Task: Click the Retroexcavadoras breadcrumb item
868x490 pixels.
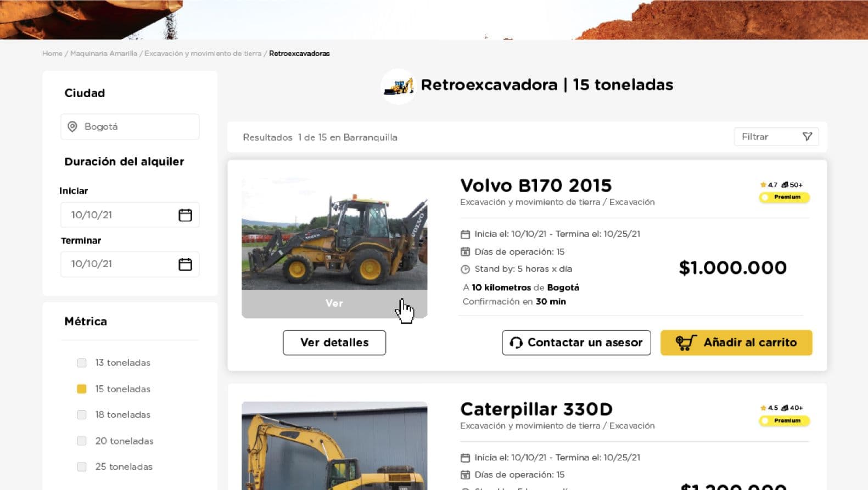Action: (299, 53)
